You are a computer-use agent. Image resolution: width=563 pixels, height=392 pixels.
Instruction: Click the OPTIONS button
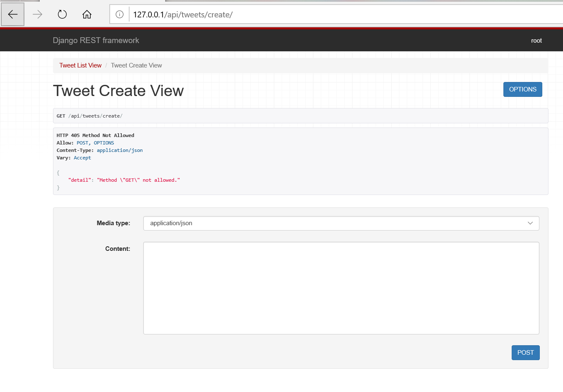(x=523, y=89)
